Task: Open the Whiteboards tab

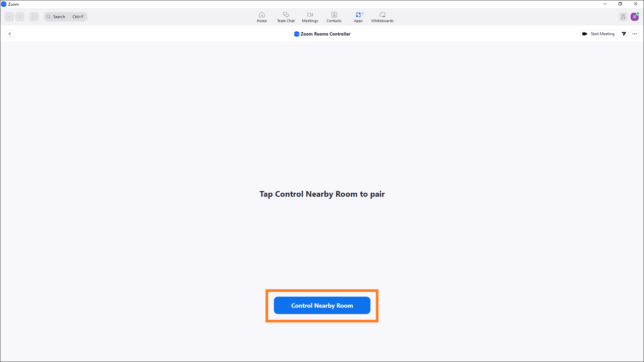Action: pyautogui.click(x=383, y=17)
